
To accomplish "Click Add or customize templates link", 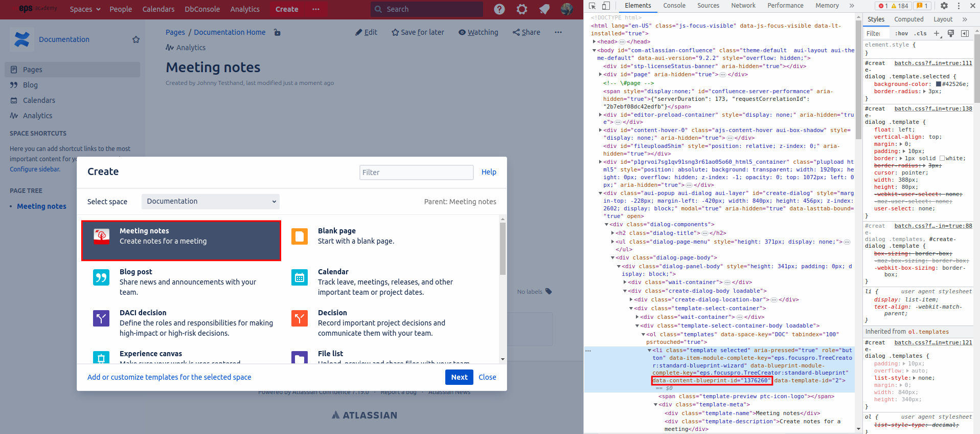I will click(x=169, y=377).
